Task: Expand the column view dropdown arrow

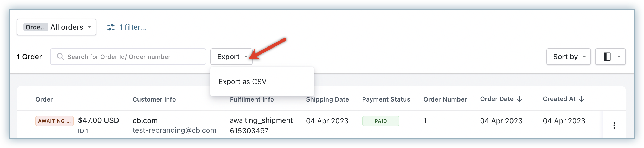Action: [x=619, y=57]
